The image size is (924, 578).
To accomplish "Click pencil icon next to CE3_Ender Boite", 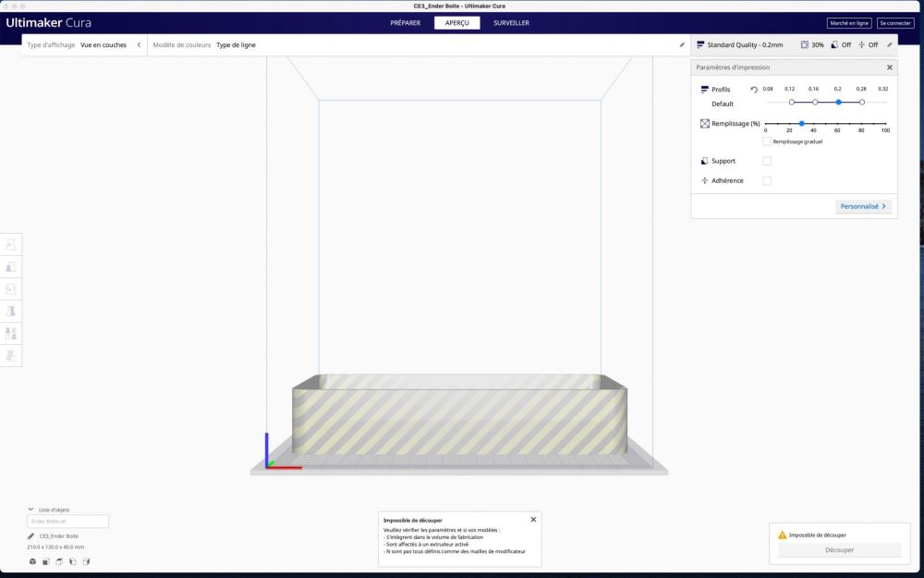I will [30, 536].
